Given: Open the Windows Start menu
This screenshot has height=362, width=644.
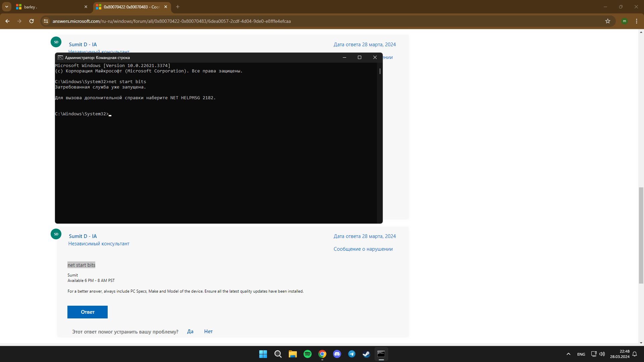Looking at the screenshot, I should coord(263,354).
